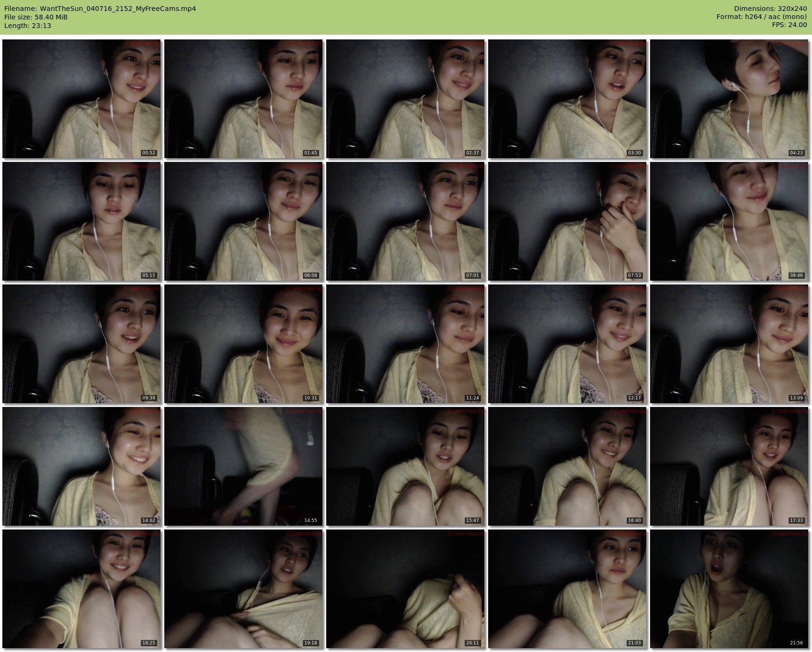Click the blurry frame at 14:55

244,466
